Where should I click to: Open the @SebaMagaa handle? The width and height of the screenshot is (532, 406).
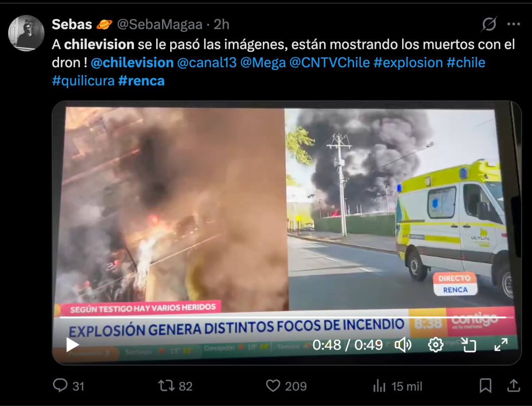(160, 24)
